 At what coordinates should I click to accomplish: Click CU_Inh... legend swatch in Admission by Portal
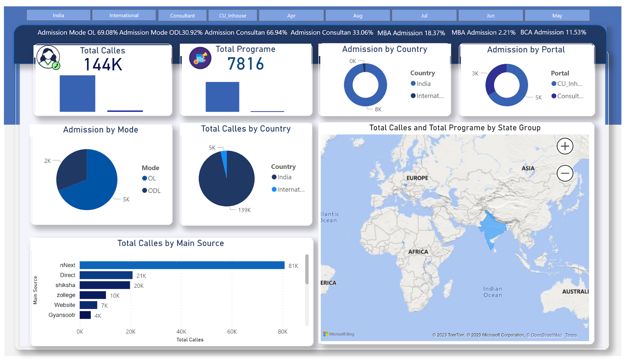point(554,84)
